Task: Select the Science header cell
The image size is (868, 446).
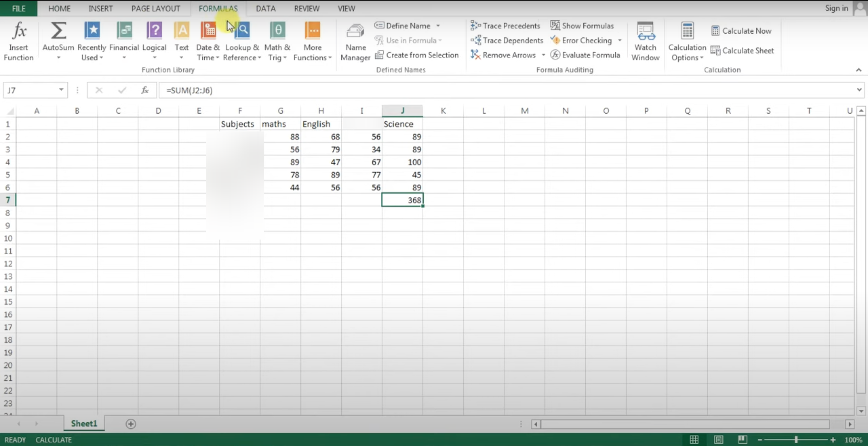Action: (x=402, y=124)
